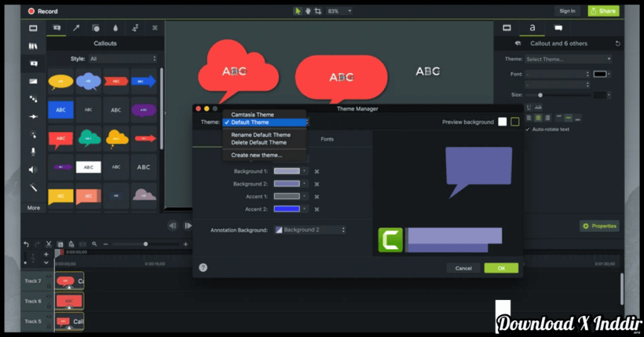Remove Accent 2 color with its X

(317, 209)
